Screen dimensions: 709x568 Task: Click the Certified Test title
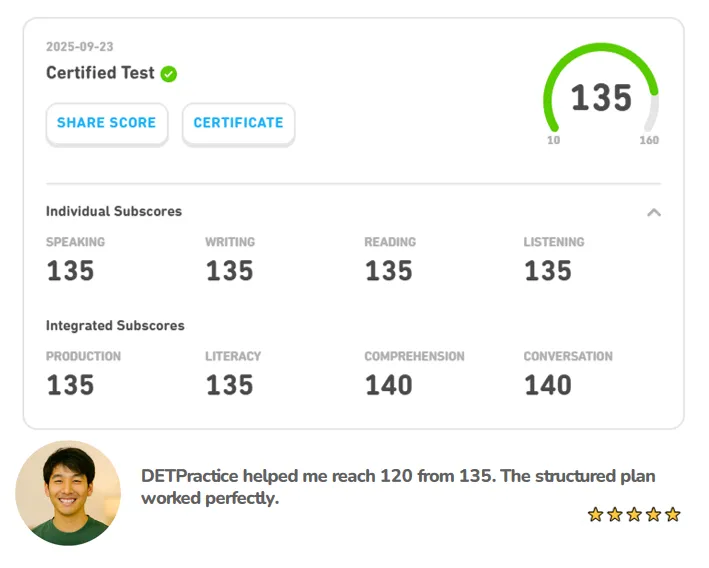tap(100, 73)
